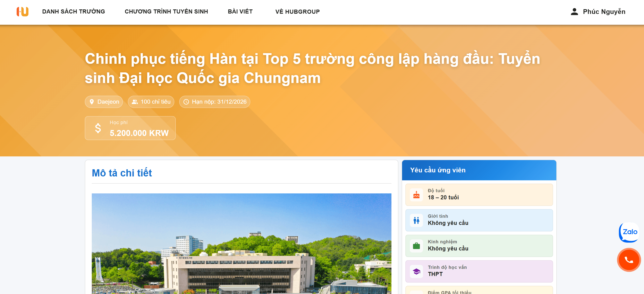
Task: Select VỀ HUBGROUP in the navigation bar
Action: [297, 11]
